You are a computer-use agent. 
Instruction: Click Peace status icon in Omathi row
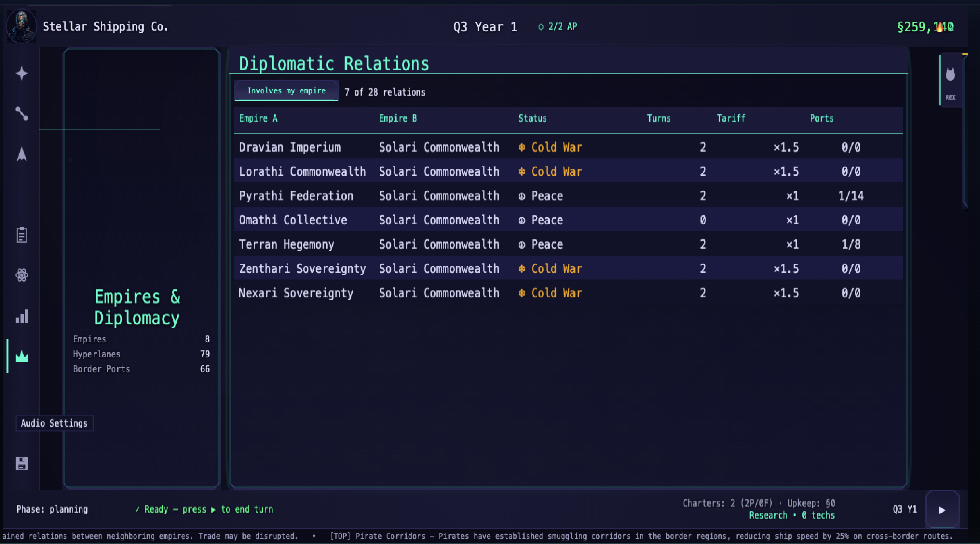522,221
